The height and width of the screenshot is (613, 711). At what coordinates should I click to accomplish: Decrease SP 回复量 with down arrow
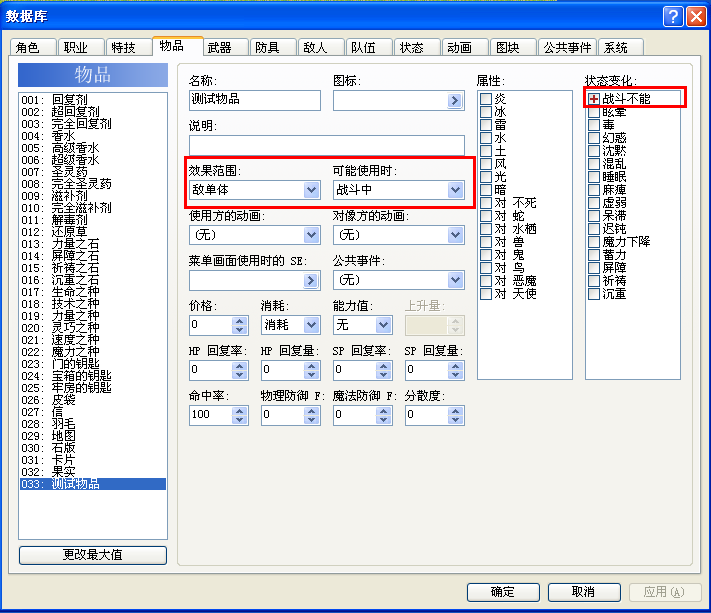point(455,375)
